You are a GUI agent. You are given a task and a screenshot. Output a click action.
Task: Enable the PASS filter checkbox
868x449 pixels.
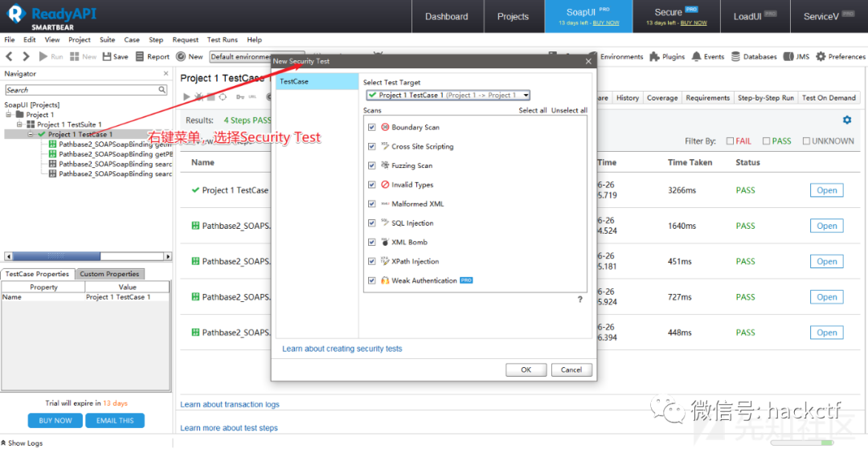point(766,141)
